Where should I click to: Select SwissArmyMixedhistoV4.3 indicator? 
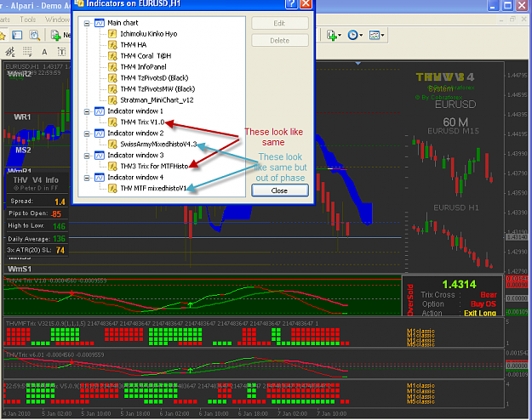(x=158, y=144)
